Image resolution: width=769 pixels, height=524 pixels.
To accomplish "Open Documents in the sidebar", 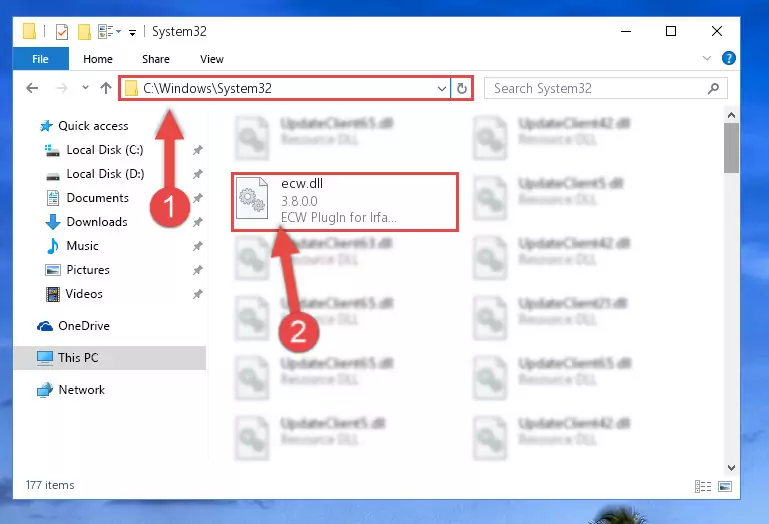I will [x=88, y=198].
